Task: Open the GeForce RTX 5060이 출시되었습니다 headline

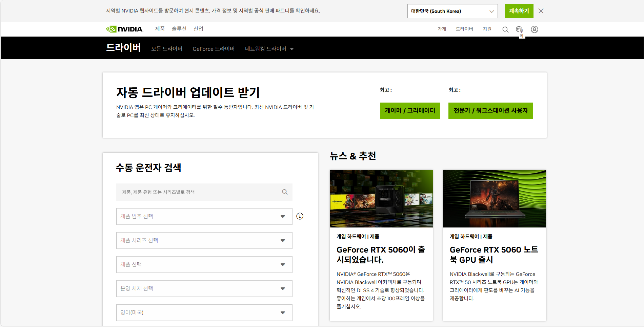Action: tap(381, 255)
